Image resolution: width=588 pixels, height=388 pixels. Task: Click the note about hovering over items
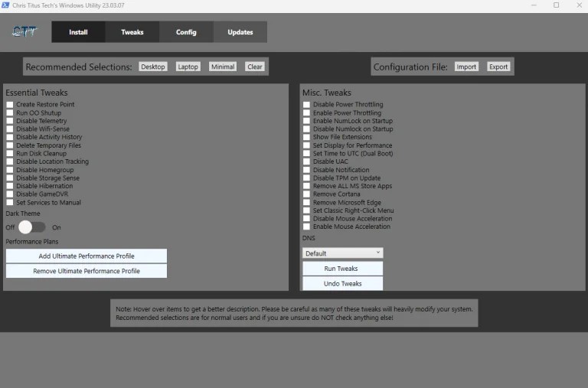(x=294, y=314)
